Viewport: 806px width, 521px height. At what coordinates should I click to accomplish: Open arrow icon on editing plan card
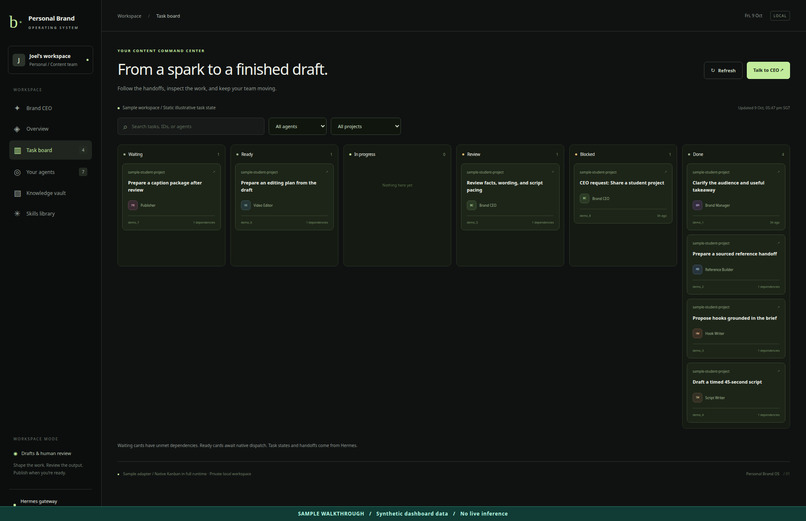tap(327, 172)
